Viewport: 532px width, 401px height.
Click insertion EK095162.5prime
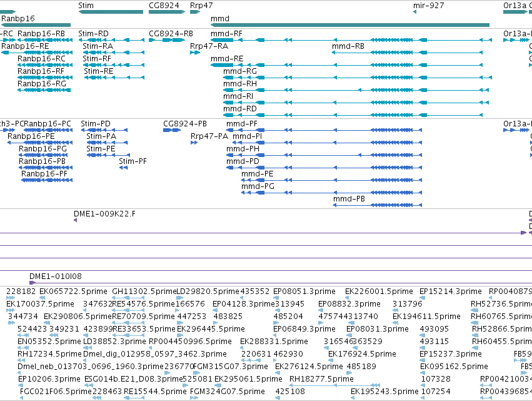pyautogui.click(x=423, y=373)
